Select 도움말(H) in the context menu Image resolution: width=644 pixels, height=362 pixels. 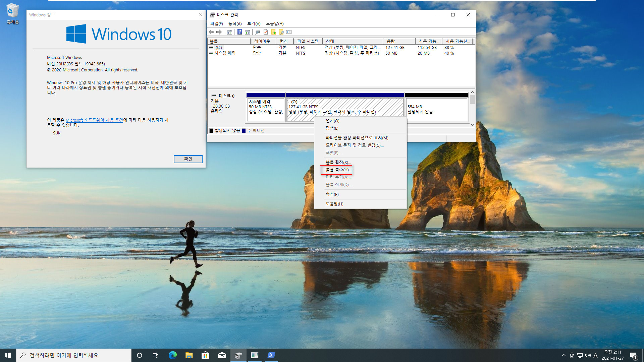tap(360, 204)
